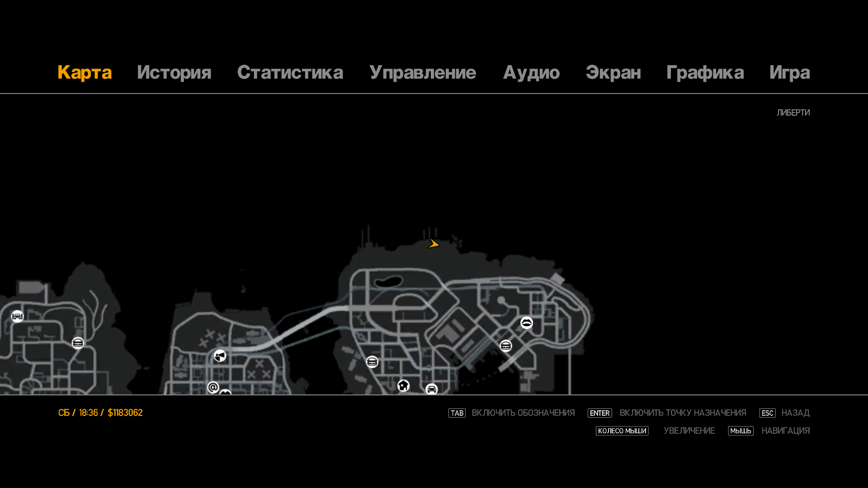Image resolution: width=868 pixels, height=488 pixels.
Task: Click the megaphone icon at the bridge end
Action: point(220,356)
